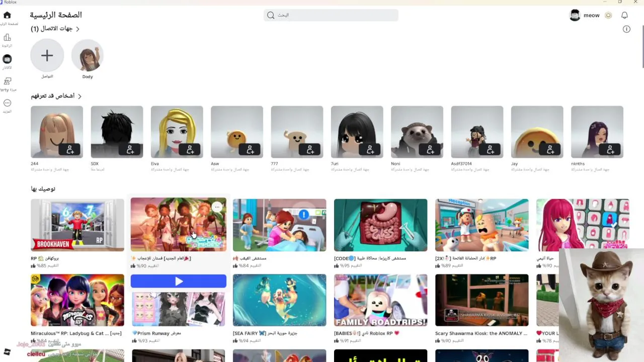Click the Scary Shawarma Kiosk title text
Screen dimensions: 644x362
pyautogui.click(x=481, y=333)
